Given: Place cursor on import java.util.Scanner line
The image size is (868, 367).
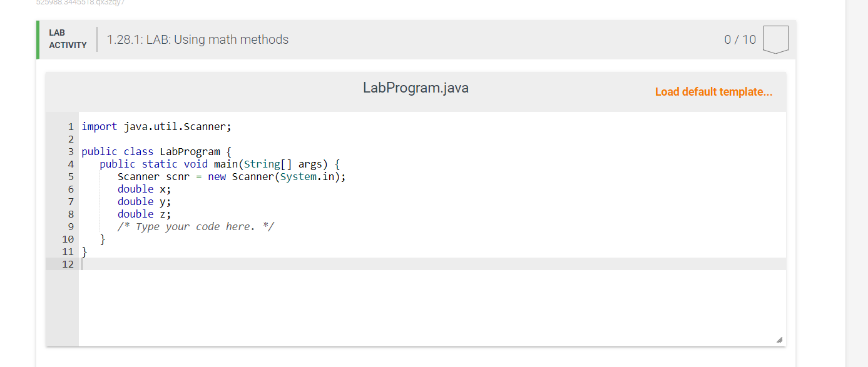Looking at the screenshot, I should pos(156,126).
